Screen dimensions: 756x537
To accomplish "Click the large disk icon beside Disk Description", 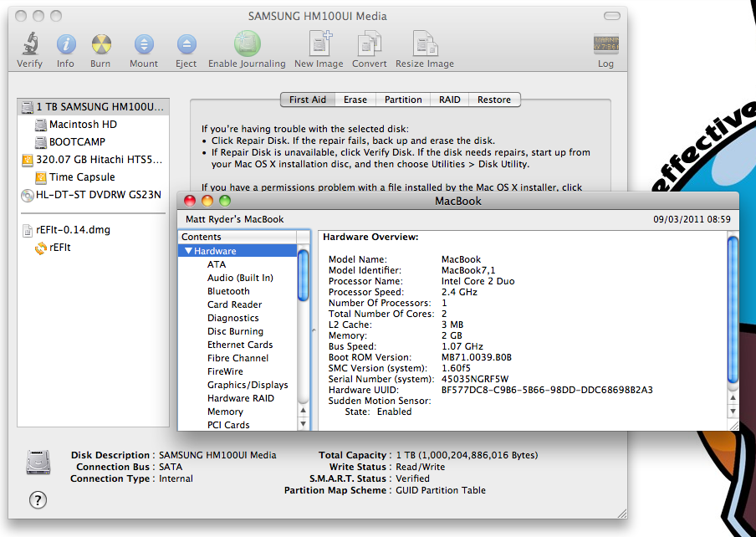I will point(38,463).
